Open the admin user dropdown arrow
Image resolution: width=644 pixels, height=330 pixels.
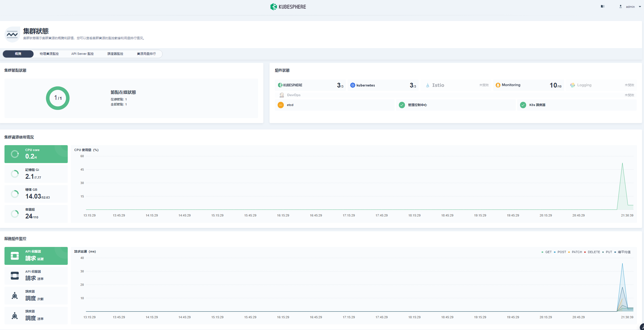[x=640, y=7]
